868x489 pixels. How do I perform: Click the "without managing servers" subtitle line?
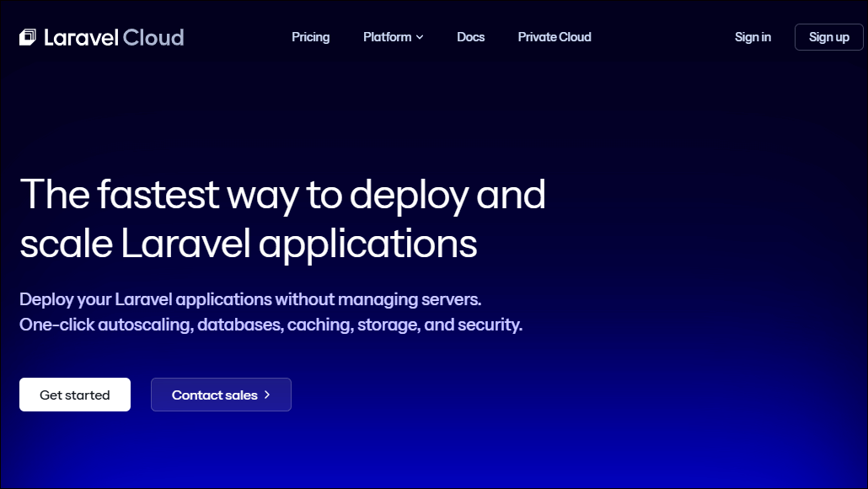coord(250,299)
